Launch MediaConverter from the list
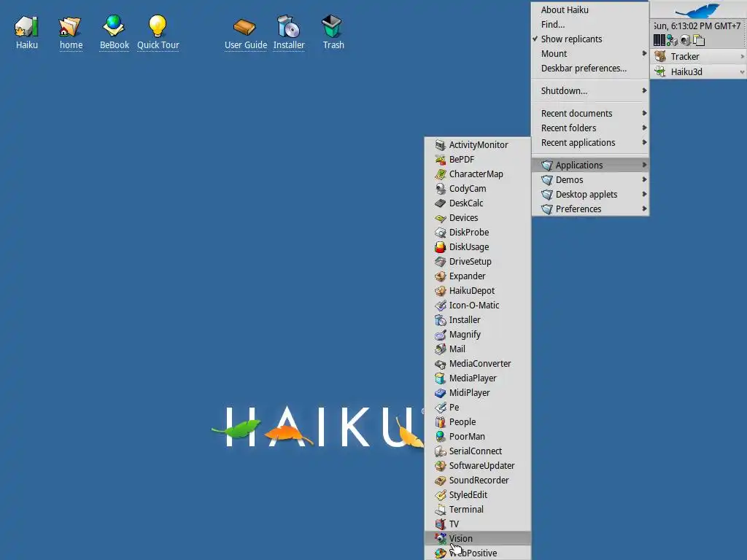Screen dimensions: 747x560 (x=478, y=364)
